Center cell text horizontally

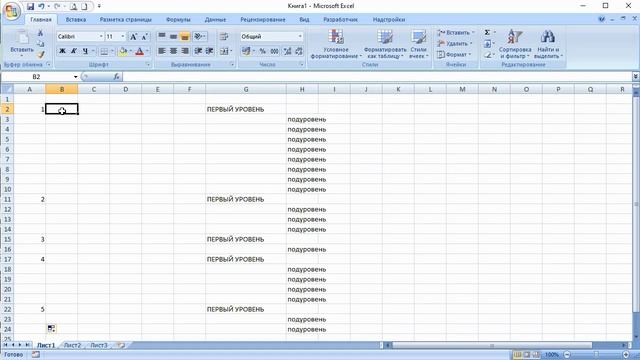pos(173,51)
